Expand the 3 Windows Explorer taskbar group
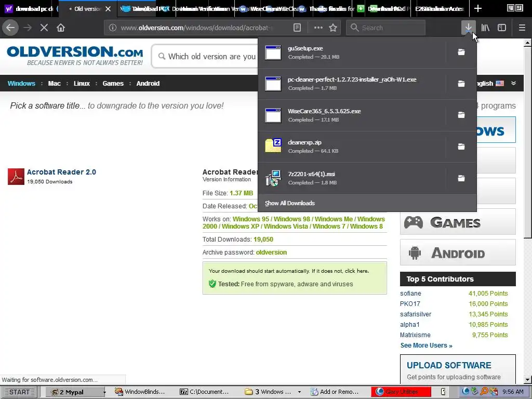The image size is (532, 399). [299, 392]
